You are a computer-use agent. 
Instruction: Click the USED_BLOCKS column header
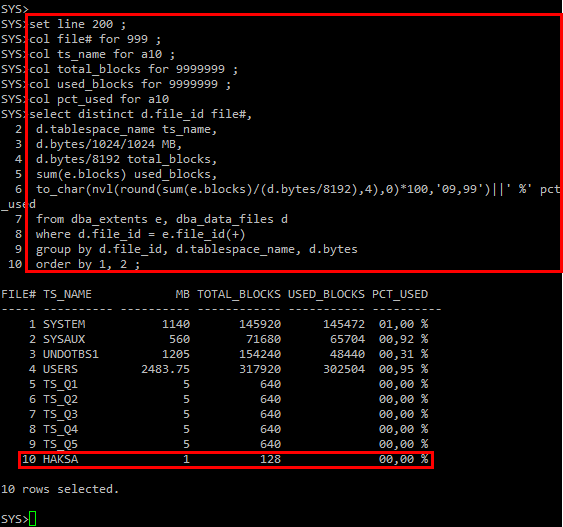(x=326, y=294)
